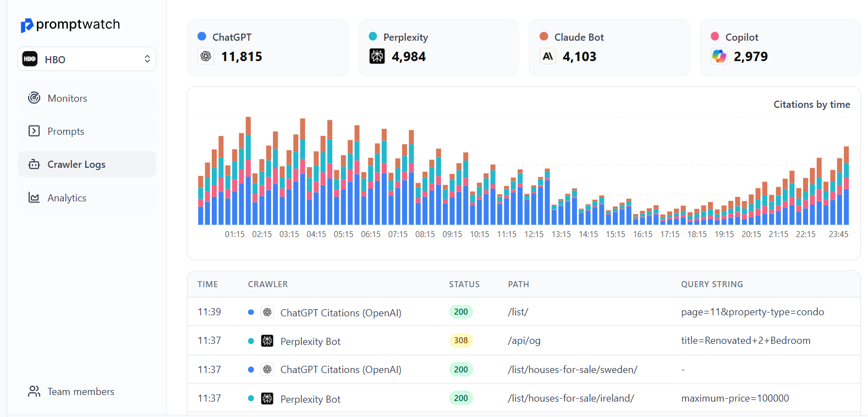Click the 18:15 label on chart axis
Image resolution: width=868 pixels, height=417 pixels.
point(697,234)
